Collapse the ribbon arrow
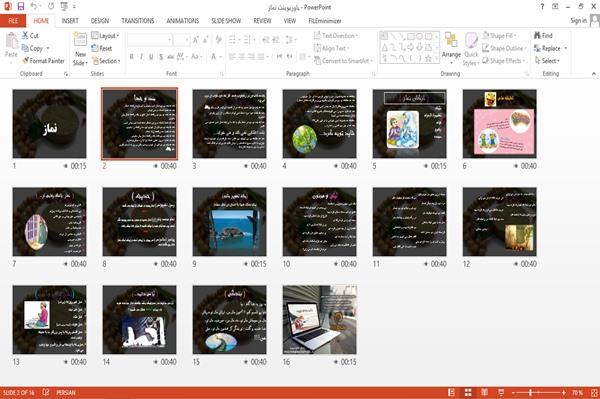 click(593, 73)
